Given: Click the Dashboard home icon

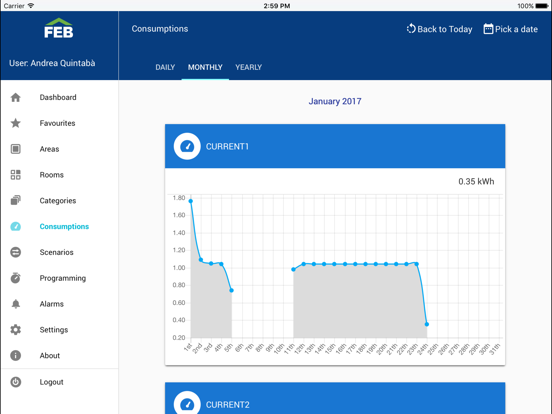Looking at the screenshot, I should (15, 98).
